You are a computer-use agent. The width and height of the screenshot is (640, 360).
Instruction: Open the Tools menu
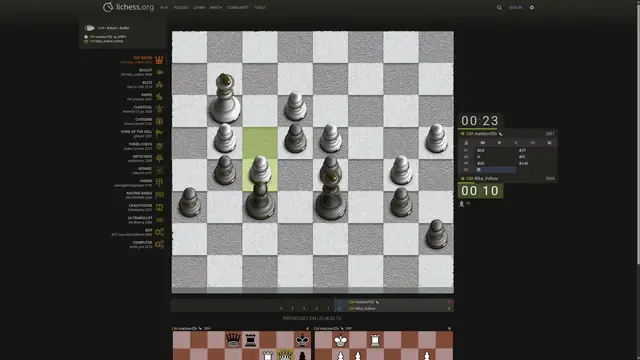pos(260,7)
